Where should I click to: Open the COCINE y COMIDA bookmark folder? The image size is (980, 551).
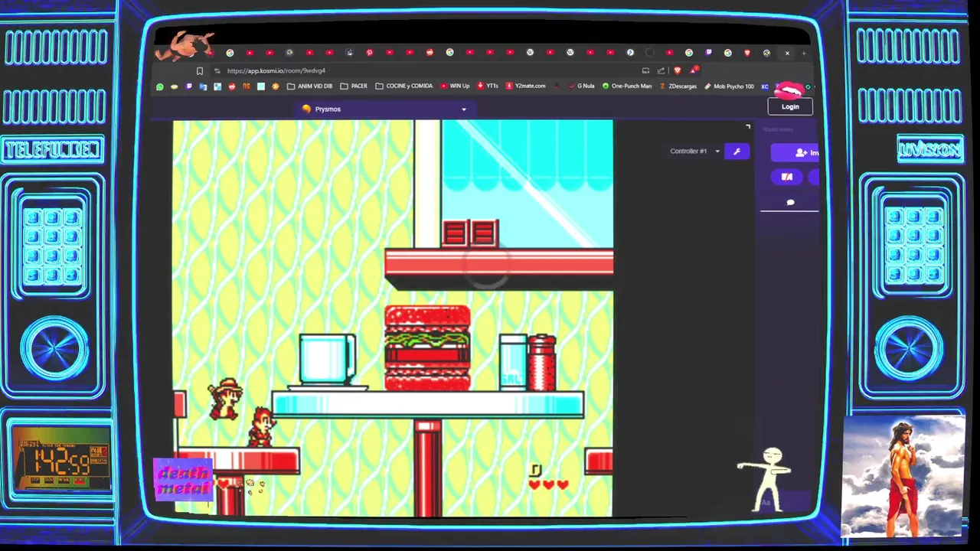click(x=403, y=86)
